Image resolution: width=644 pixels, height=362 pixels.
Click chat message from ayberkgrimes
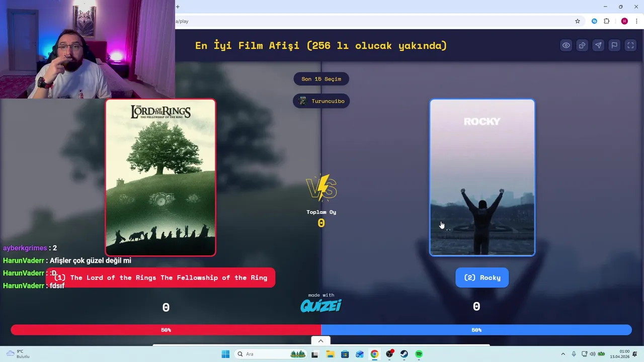point(30,248)
